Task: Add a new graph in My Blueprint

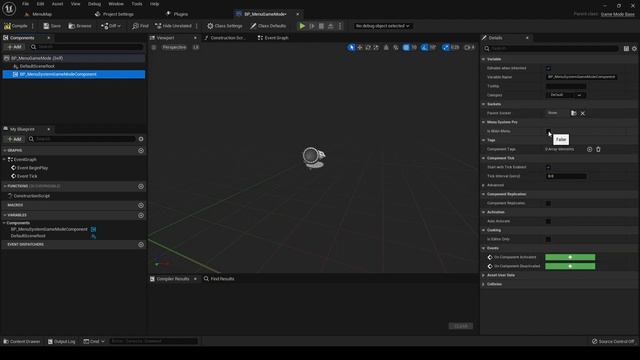Action: coord(141,151)
